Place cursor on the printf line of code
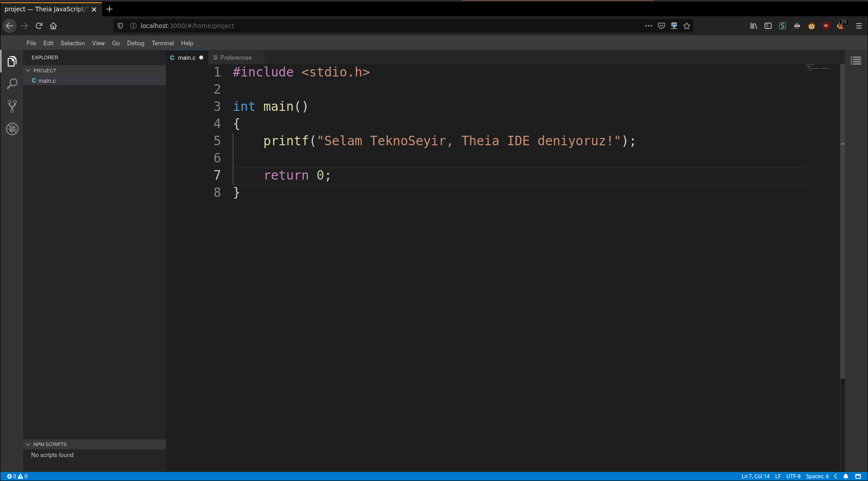The image size is (868, 481). pos(450,141)
